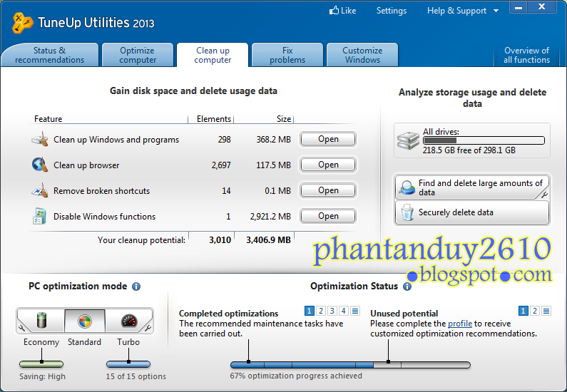
Task: Open the Help & Support dropdown arrow
Action: click(x=496, y=11)
